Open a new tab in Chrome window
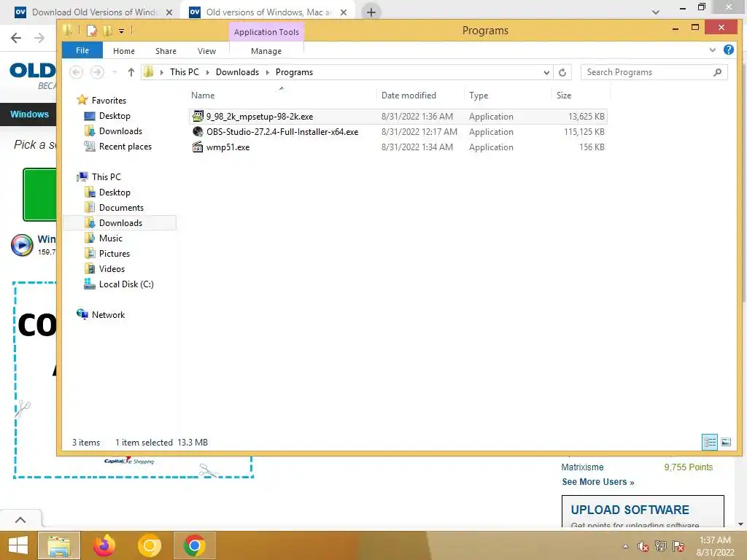Viewport: 747px width, 560px height. (x=371, y=12)
